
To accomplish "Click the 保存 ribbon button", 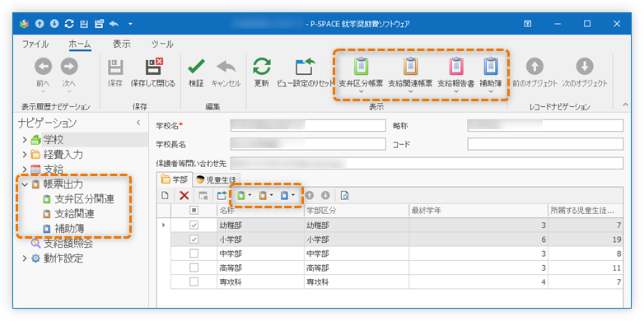I will (115, 72).
